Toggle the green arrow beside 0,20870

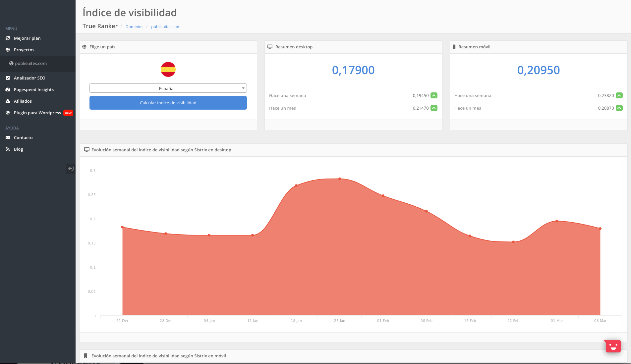(x=619, y=108)
